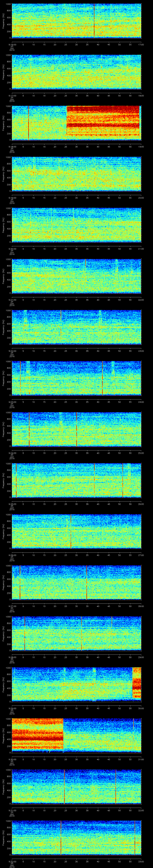Click the vertical red line near 32 s in the 9:28:00 panel
The image size is (153, 868).
[81, 633]
